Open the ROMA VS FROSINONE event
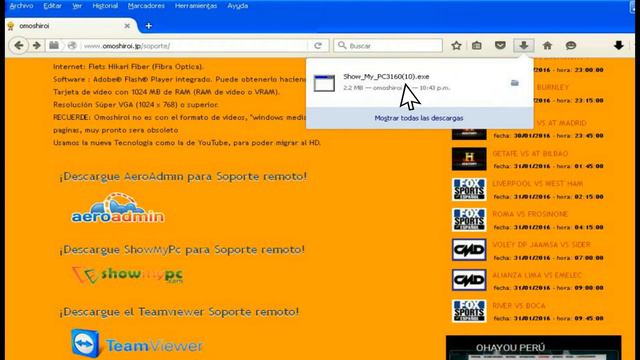Viewport: 640px width, 360px height. click(x=530, y=214)
